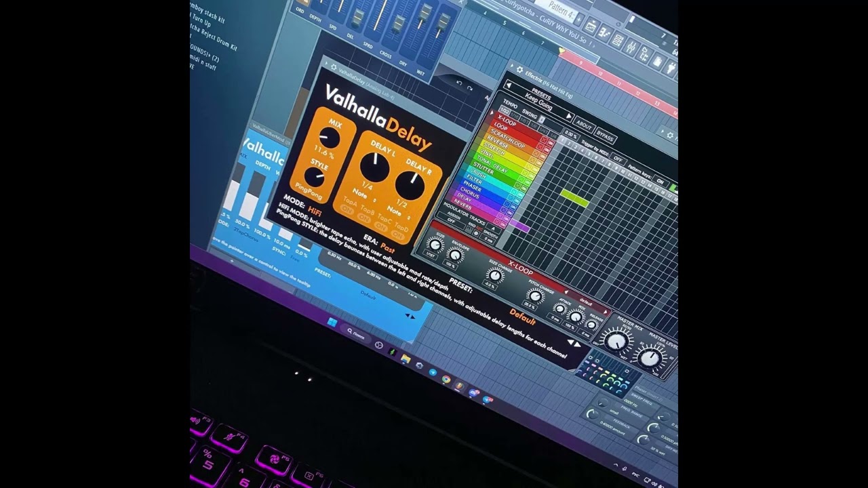Click the purple block in sequencer grid
Screen dimensions: 868x488
[x=519, y=226]
